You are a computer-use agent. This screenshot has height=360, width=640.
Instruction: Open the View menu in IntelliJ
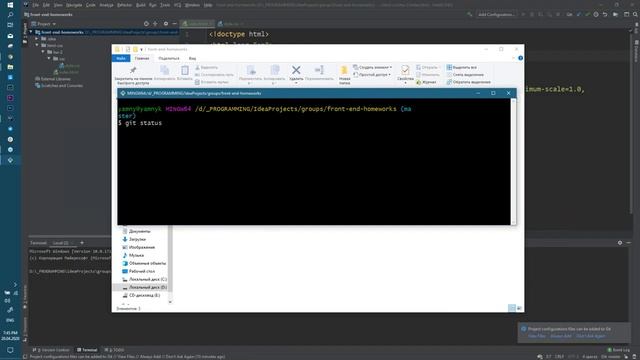click(x=58, y=5)
